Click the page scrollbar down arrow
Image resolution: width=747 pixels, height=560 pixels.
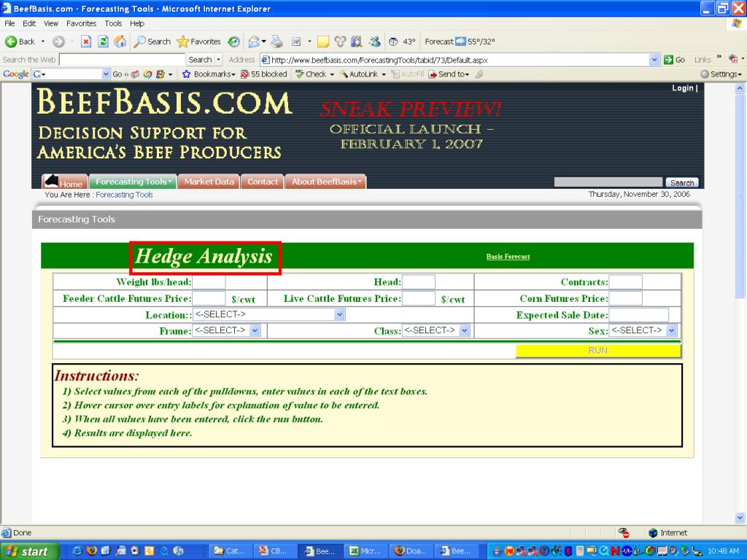coord(740,517)
